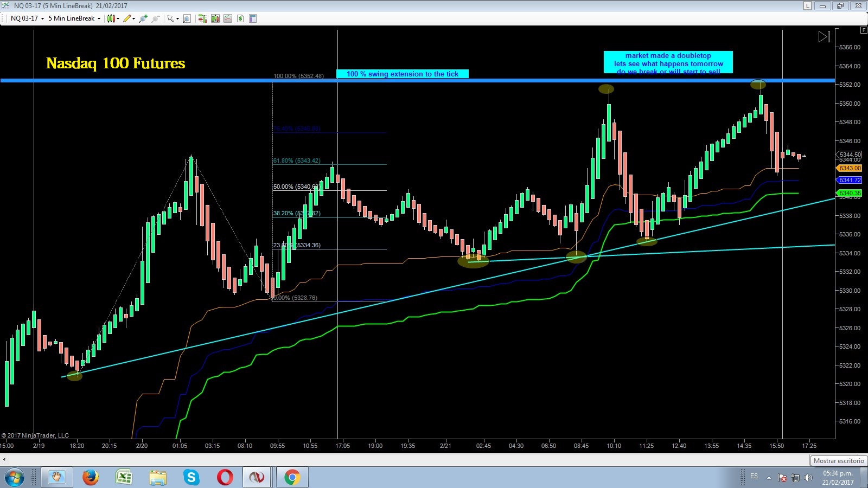Open the NQ 03-17 instrument selector
Image resolution: width=868 pixels, height=488 pixels.
[27, 18]
